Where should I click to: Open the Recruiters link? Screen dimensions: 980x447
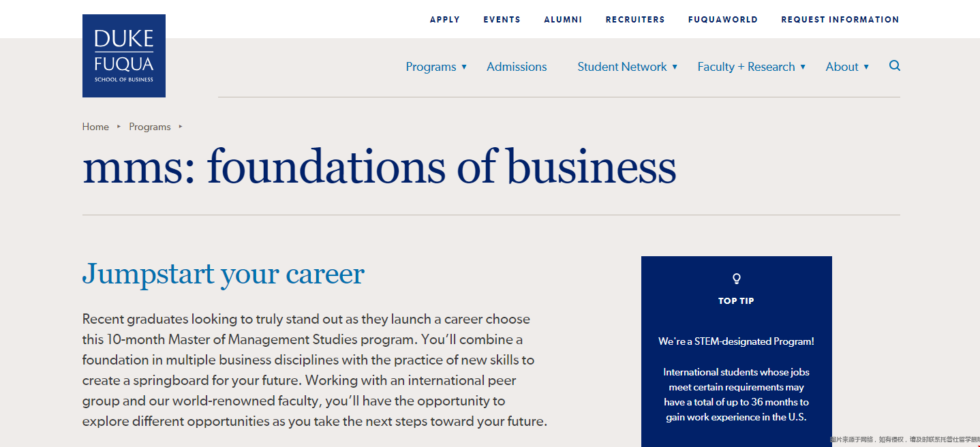coord(635,20)
